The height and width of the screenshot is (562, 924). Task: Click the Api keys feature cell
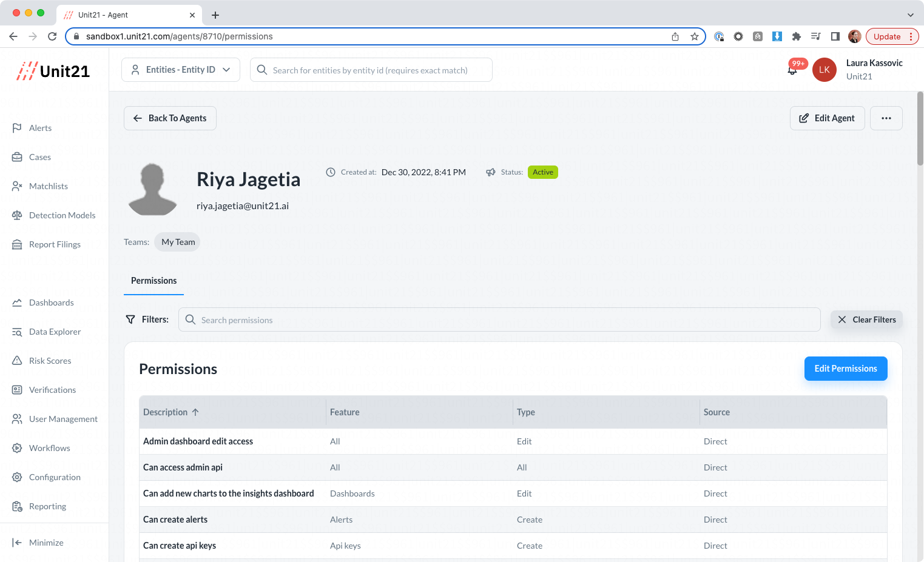pos(345,546)
